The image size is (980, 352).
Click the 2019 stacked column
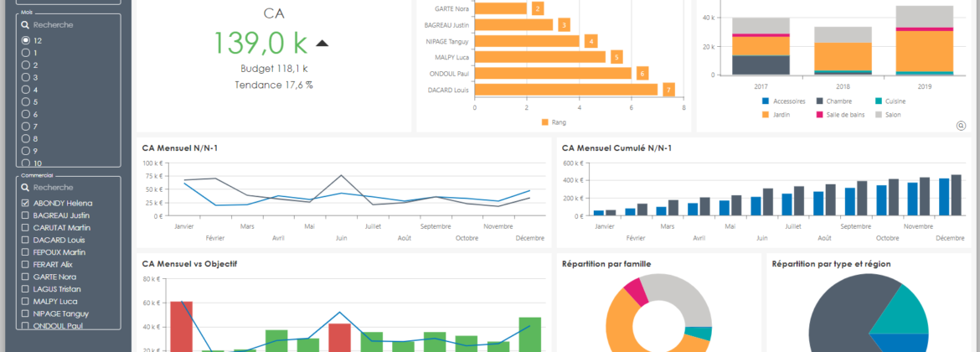point(925,40)
